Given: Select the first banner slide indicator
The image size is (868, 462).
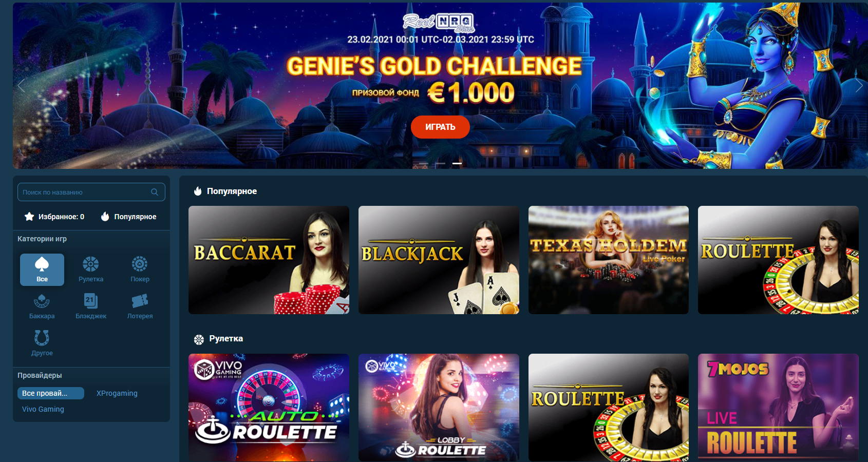Looking at the screenshot, I should tap(424, 163).
